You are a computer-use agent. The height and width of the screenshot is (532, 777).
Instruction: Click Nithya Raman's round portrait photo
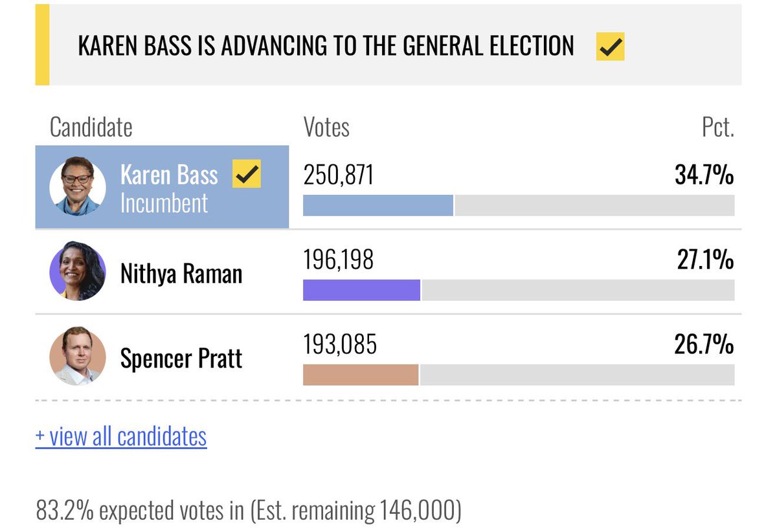tap(78, 272)
